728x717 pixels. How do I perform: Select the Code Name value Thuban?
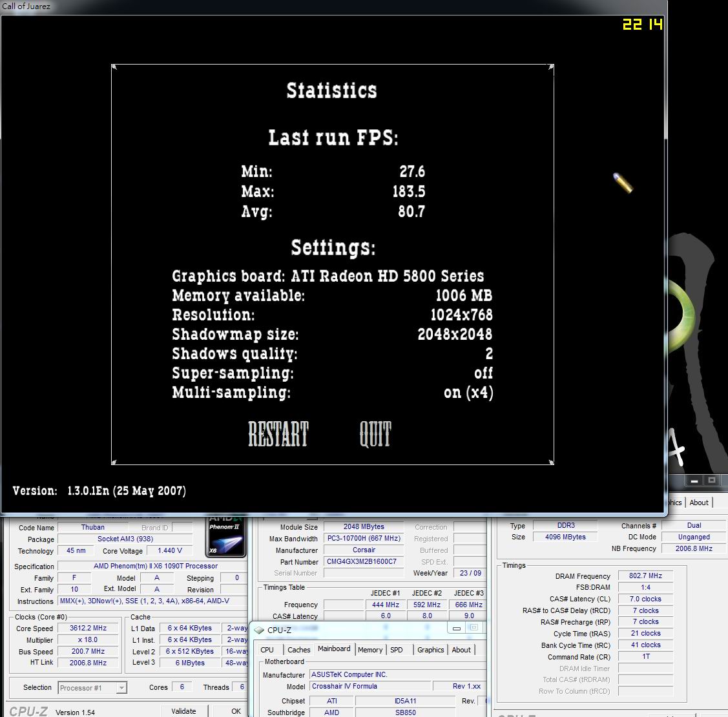coord(93,527)
